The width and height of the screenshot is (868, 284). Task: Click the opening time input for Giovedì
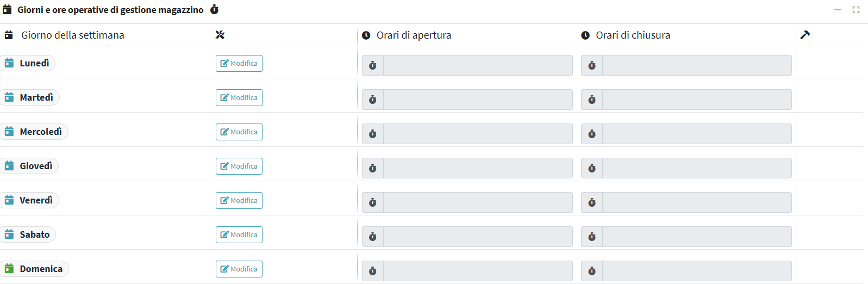click(477, 168)
